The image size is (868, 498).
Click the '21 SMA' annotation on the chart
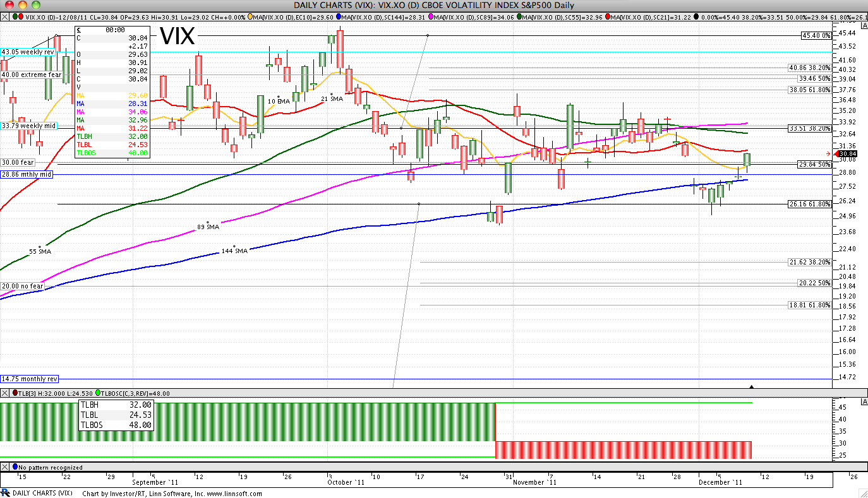tap(332, 98)
